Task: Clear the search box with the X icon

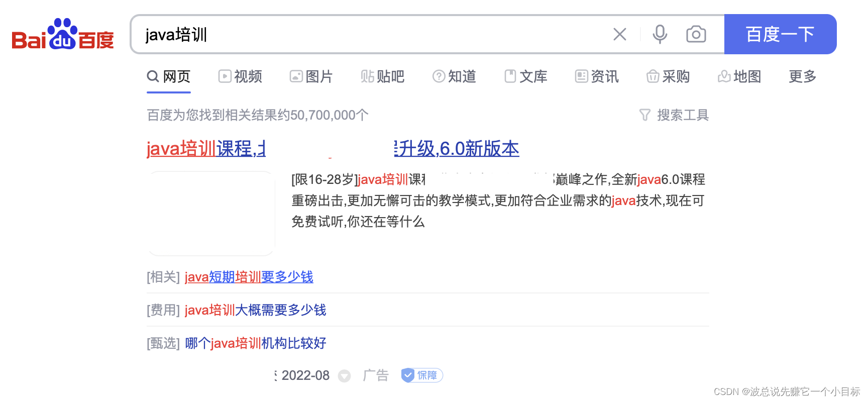Action: tap(620, 34)
